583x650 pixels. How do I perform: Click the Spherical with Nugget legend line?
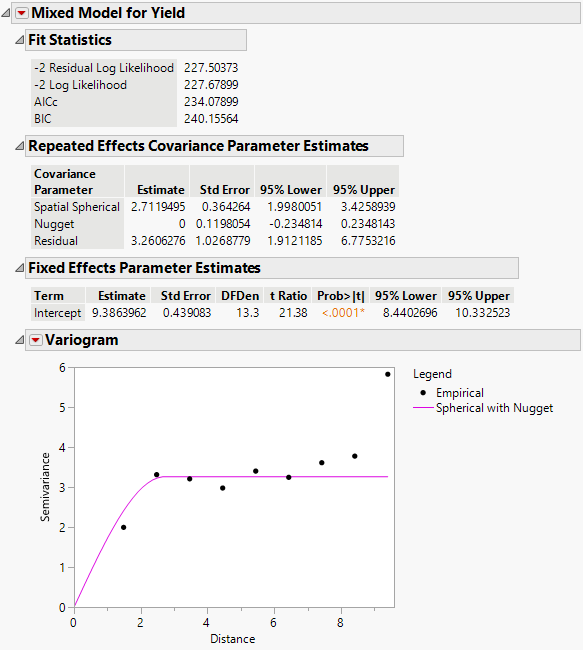click(423, 408)
